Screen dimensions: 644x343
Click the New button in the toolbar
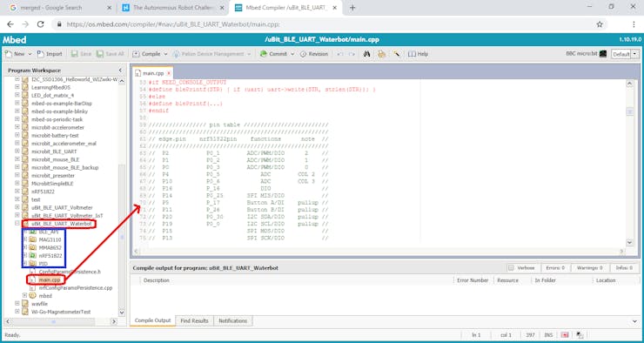pos(15,54)
